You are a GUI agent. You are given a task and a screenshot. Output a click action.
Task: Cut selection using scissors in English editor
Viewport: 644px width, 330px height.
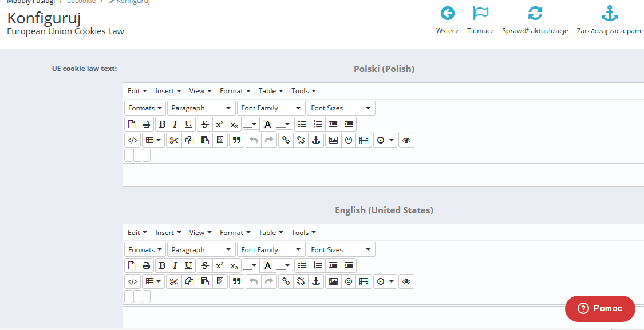pos(174,282)
